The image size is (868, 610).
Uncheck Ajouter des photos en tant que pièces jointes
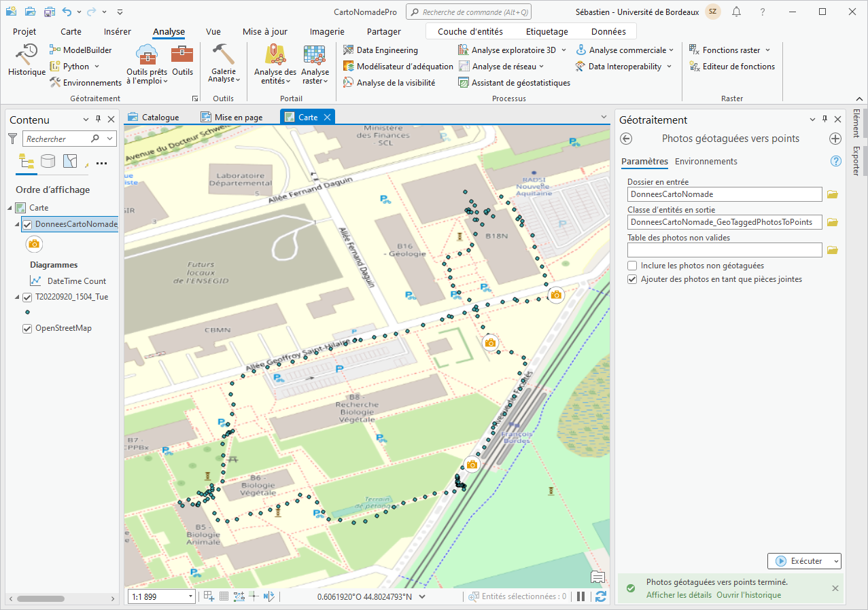(x=633, y=279)
